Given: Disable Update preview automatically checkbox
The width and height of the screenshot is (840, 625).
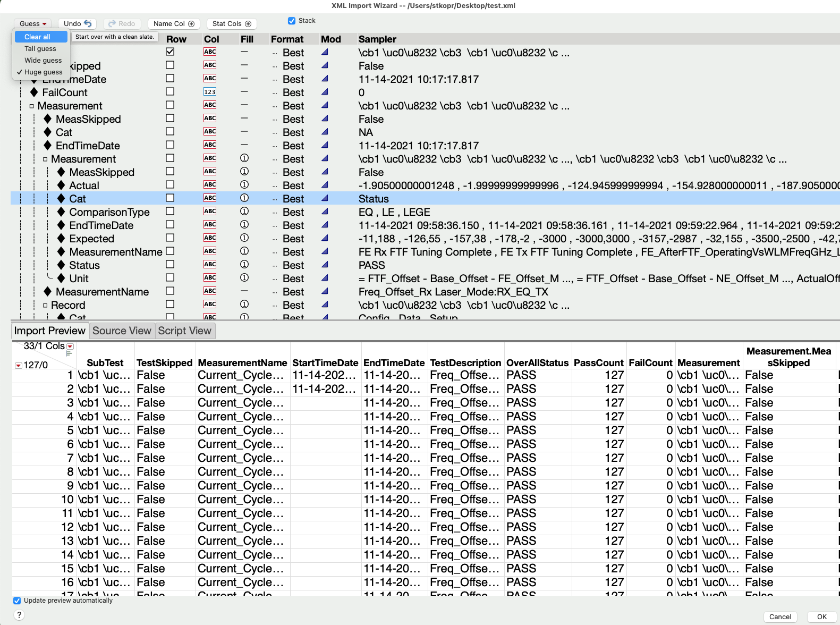Looking at the screenshot, I should pos(18,601).
